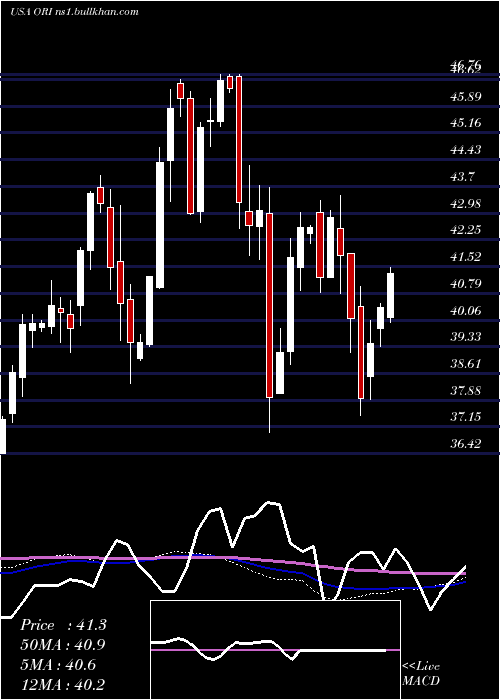The height and width of the screenshot is (700, 500).
Task: Select the 37.15 price axis label
Action: click(x=466, y=417)
